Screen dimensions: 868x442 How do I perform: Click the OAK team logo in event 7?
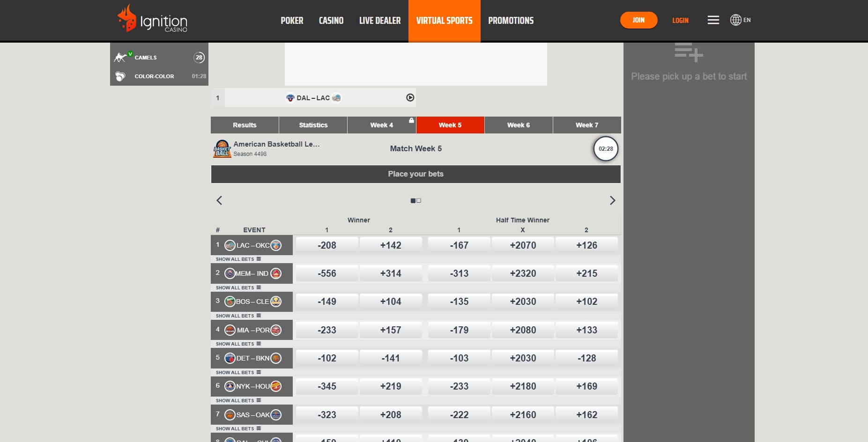276,415
